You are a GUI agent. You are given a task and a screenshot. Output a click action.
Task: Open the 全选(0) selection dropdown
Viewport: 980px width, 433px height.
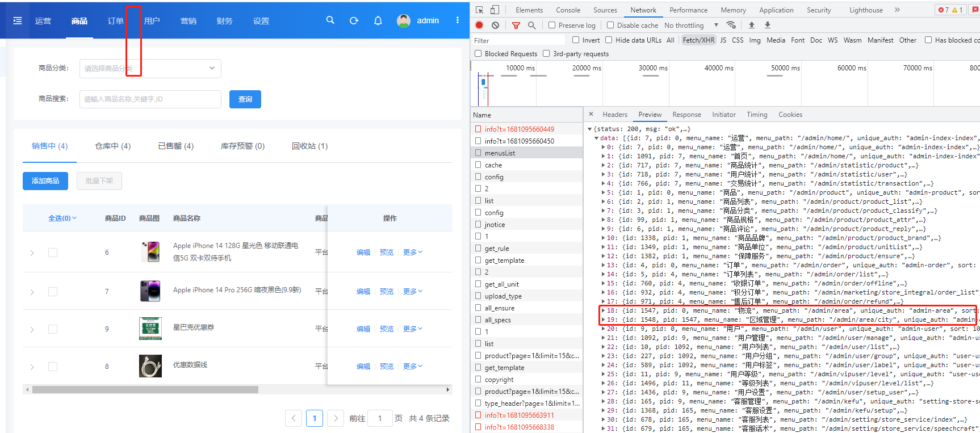[62, 218]
